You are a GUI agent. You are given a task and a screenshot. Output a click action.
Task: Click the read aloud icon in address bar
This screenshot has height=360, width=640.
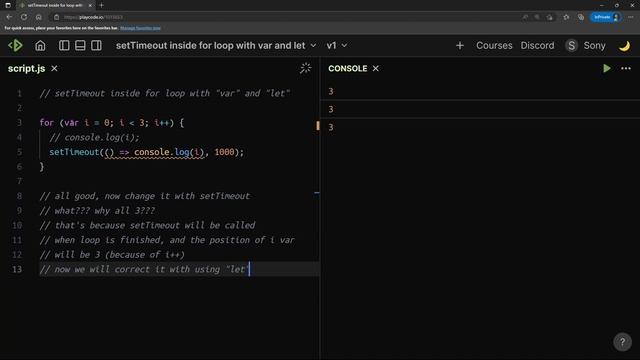pos(525,17)
